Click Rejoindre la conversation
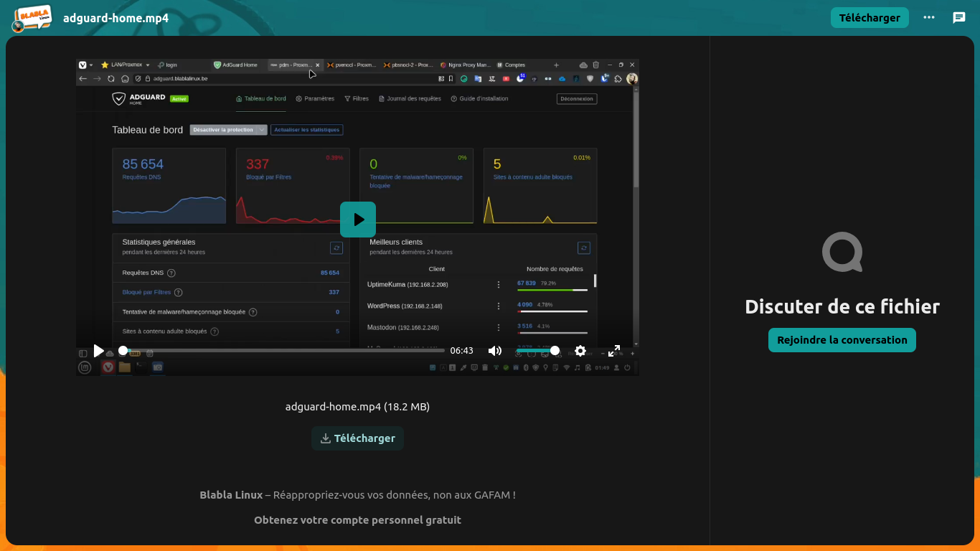This screenshot has width=980, height=551. 842,340
